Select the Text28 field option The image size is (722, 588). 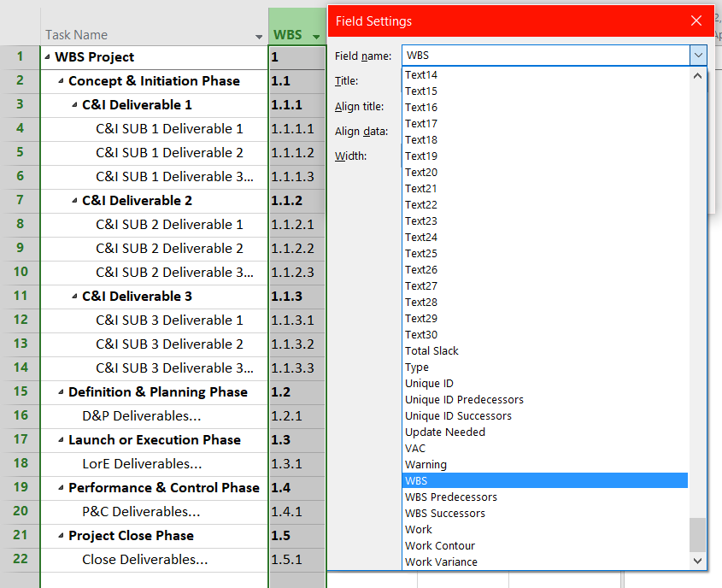(x=545, y=302)
